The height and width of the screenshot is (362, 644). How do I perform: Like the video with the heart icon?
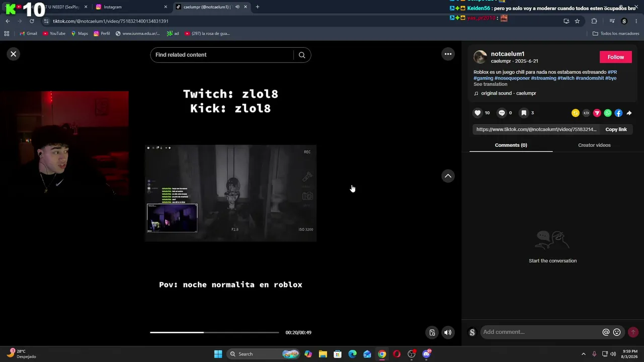[x=477, y=113]
